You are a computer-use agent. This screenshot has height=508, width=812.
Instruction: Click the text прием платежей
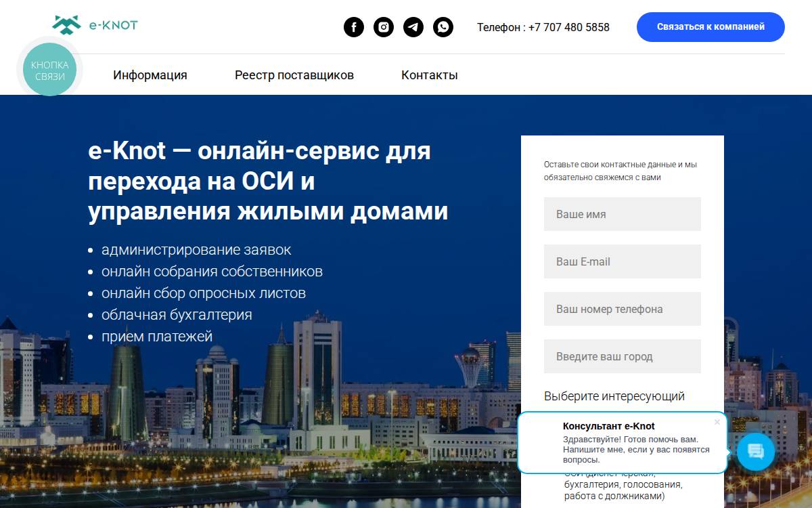point(157,337)
